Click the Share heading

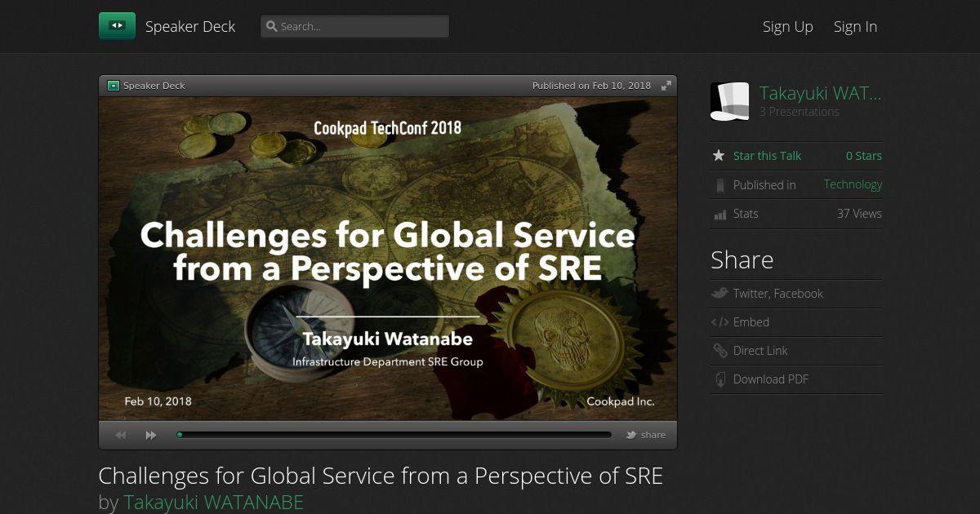742,260
